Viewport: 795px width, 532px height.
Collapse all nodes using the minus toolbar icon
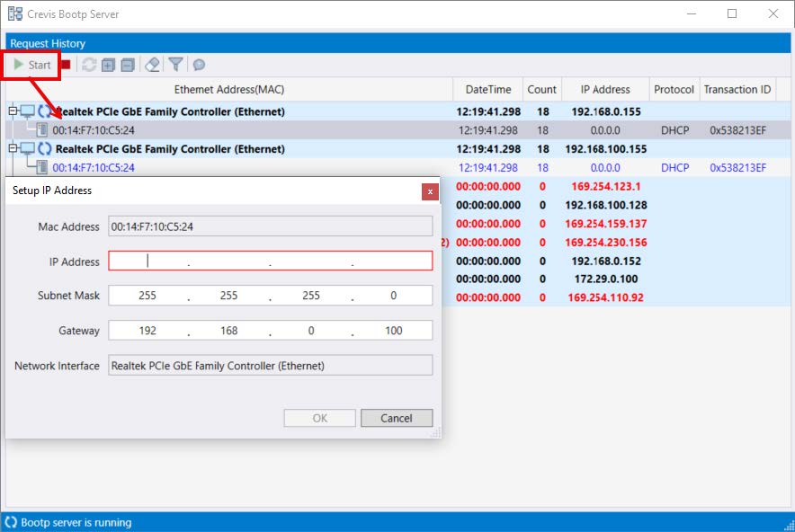(128, 65)
